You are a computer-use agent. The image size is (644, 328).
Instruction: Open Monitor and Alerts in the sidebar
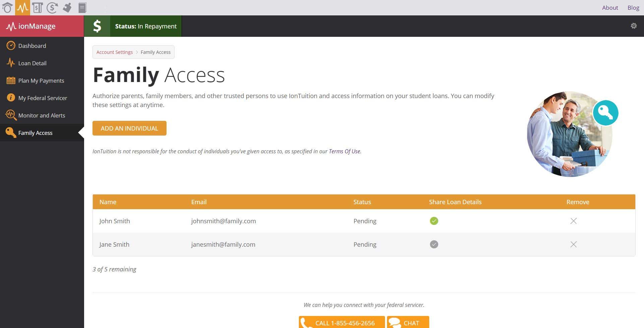point(42,115)
